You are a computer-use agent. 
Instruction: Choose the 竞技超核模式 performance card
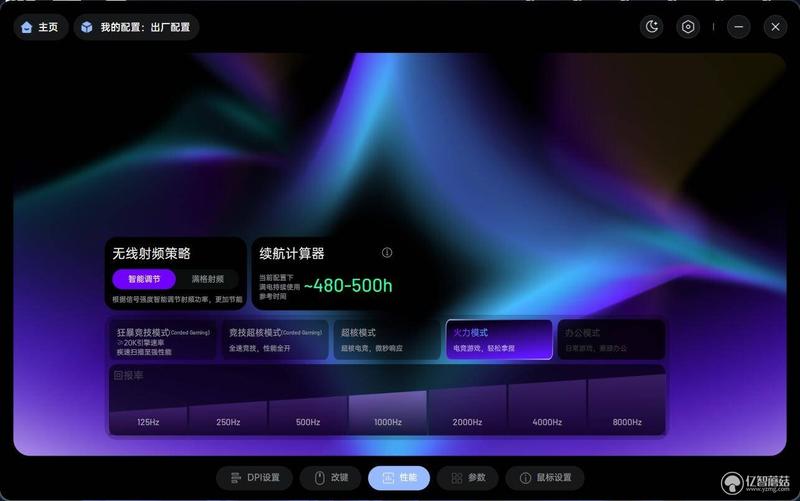275,340
